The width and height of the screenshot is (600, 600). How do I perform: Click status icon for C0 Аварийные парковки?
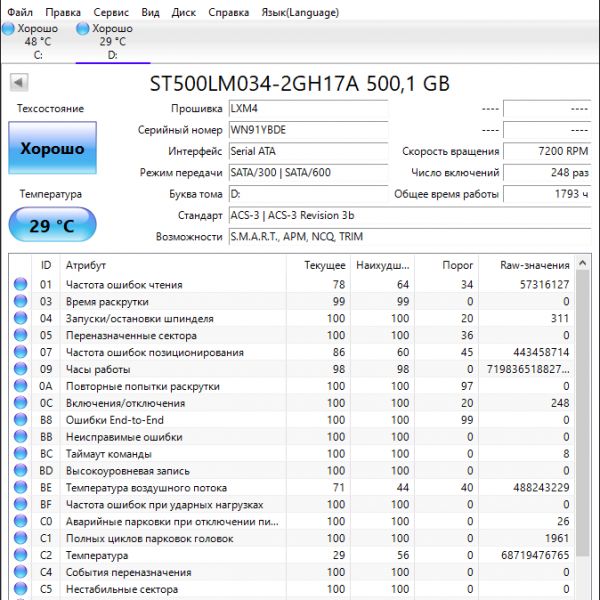point(21,521)
